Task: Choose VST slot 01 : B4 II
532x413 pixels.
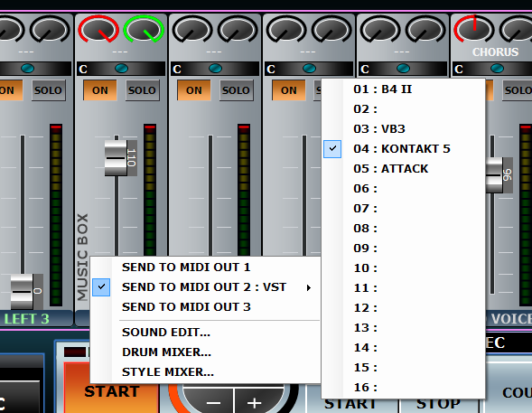Action: (403, 89)
